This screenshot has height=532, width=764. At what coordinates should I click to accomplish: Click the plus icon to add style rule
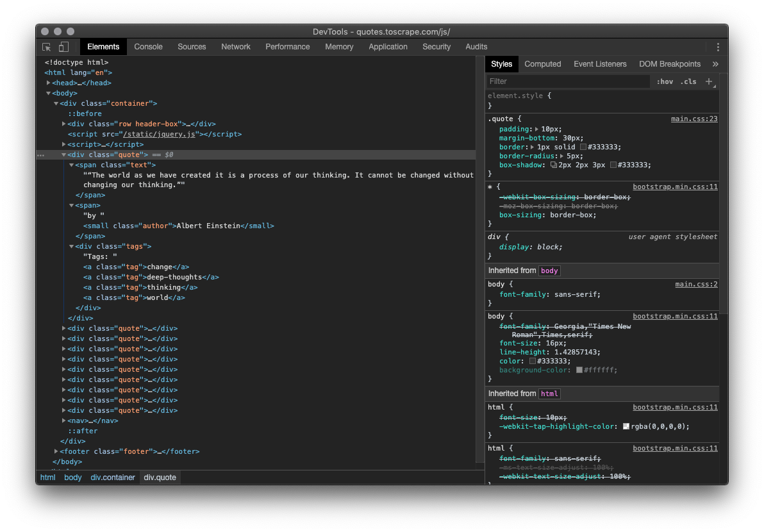pos(709,81)
